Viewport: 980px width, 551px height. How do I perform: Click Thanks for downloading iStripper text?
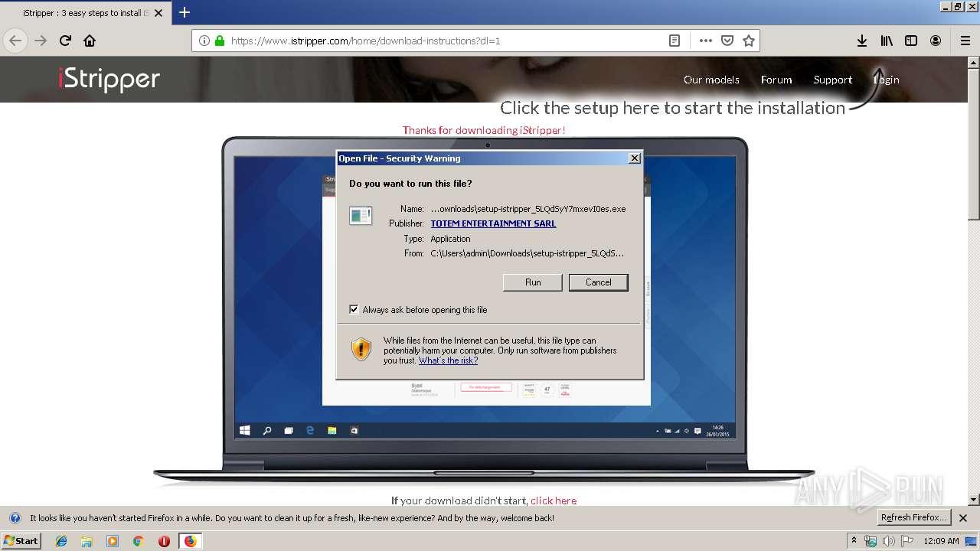click(x=484, y=130)
